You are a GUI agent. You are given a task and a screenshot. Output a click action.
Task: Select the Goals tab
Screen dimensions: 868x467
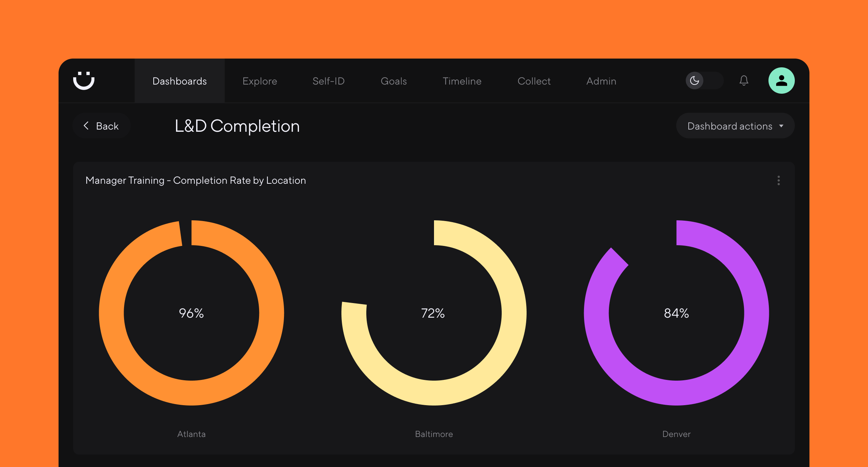coord(394,81)
